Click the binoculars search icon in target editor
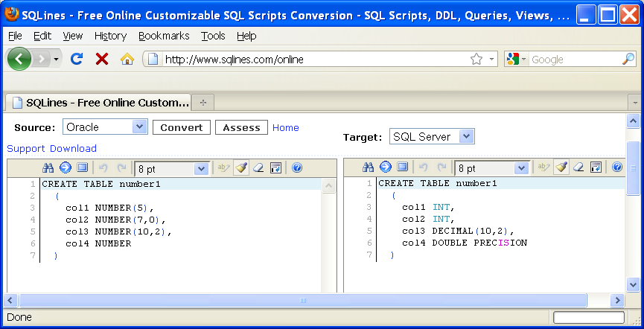Viewport: 644px width, 329px height. tap(369, 167)
